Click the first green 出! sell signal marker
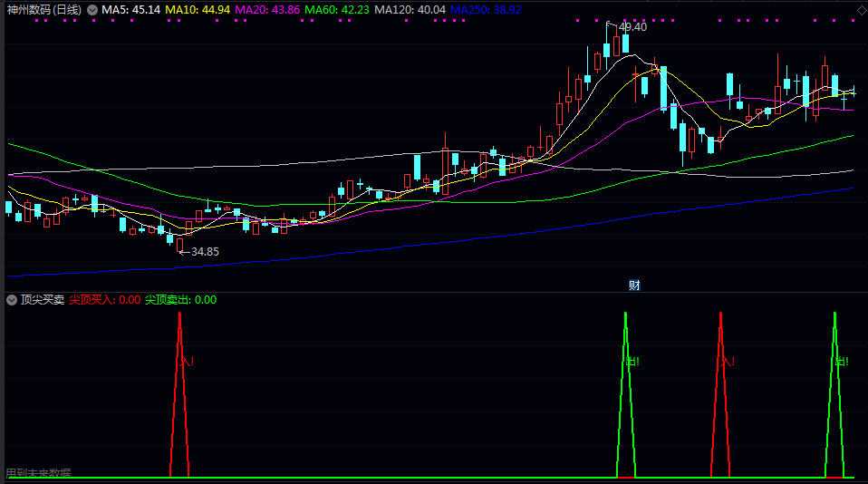 coord(632,362)
